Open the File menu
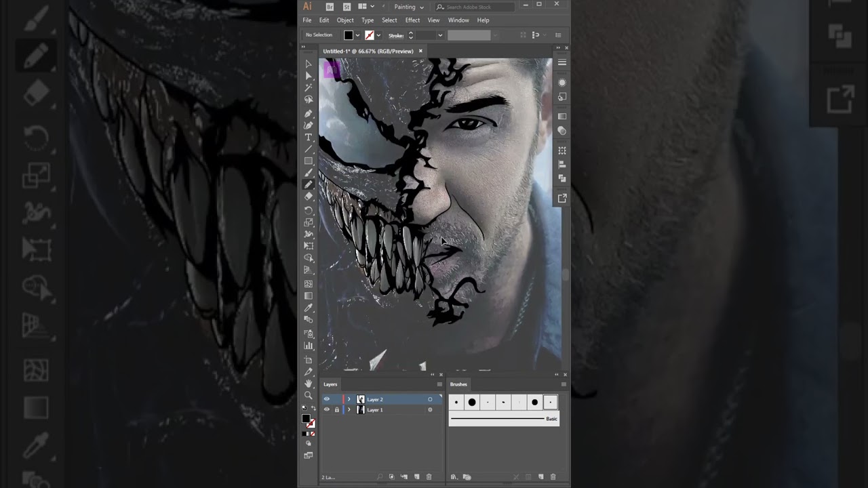 307,20
